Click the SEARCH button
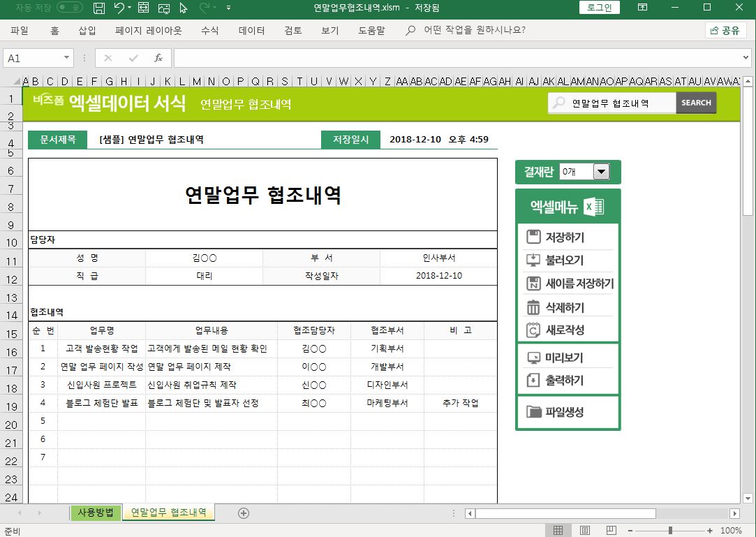The height and width of the screenshot is (537, 756). (696, 103)
